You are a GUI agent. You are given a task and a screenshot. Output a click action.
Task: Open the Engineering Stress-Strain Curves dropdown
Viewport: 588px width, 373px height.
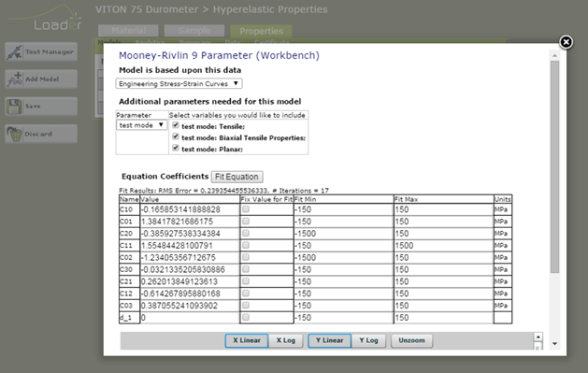(179, 83)
